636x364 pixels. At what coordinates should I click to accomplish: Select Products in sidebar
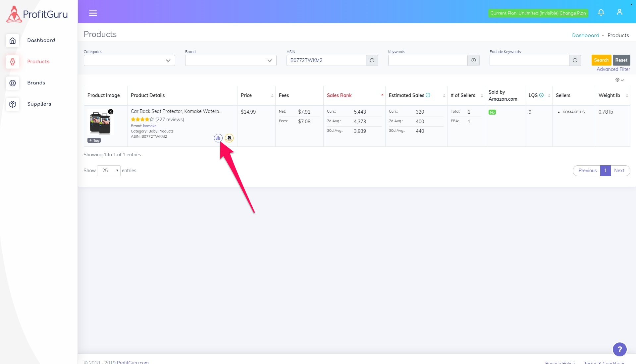point(38,62)
